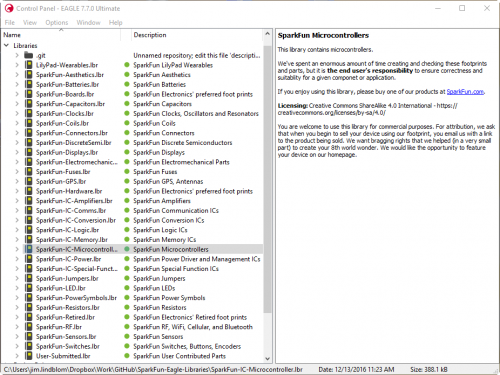Toggle in-use dot for SparkFun Power Symbols
The height and width of the screenshot is (375, 500).
pyautogui.click(x=127, y=298)
